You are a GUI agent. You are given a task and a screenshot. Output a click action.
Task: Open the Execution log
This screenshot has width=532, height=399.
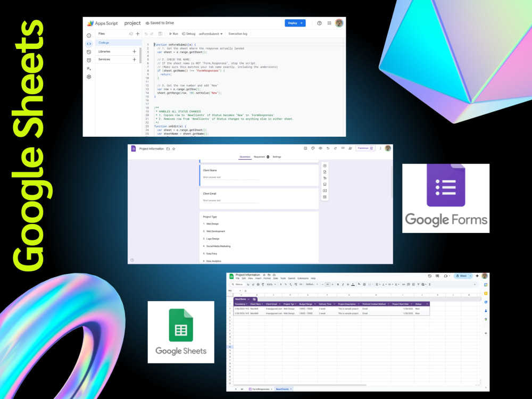click(x=237, y=34)
